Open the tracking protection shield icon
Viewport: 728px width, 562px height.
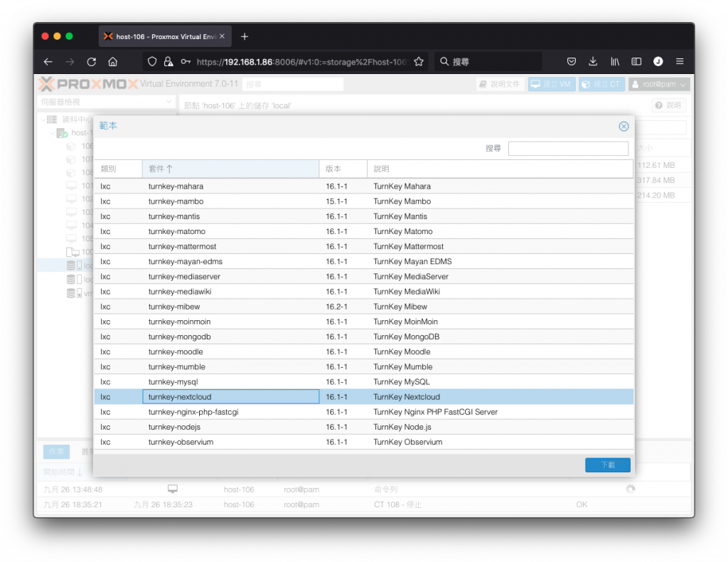(x=152, y=62)
